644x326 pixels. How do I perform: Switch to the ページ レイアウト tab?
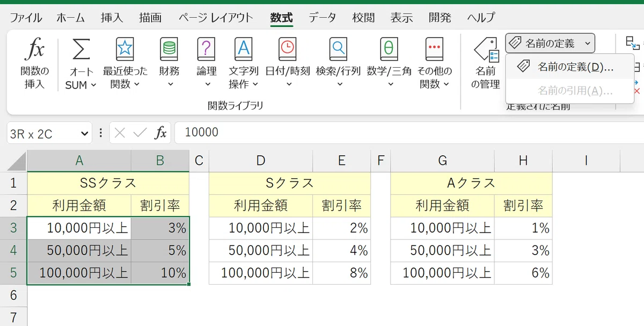(x=216, y=17)
